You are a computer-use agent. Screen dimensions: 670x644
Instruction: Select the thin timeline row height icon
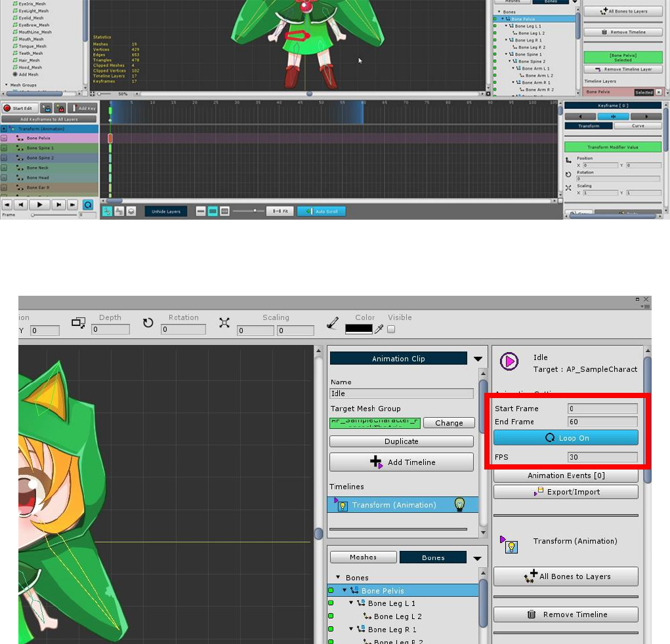click(201, 211)
